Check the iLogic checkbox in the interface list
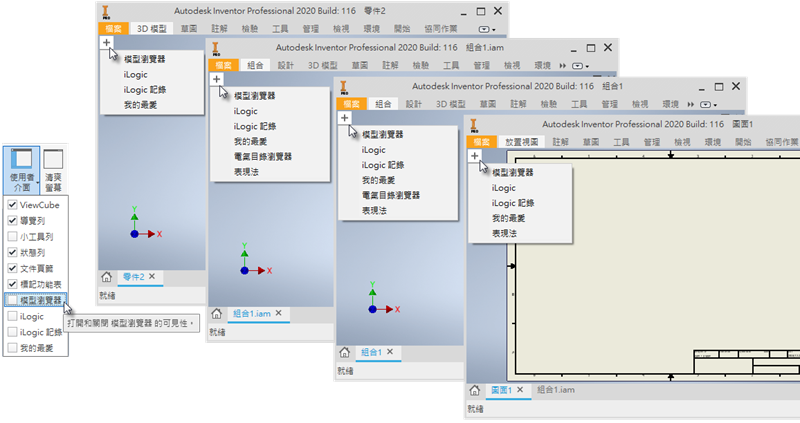The height and width of the screenshot is (423, 800). coord(12,316)
